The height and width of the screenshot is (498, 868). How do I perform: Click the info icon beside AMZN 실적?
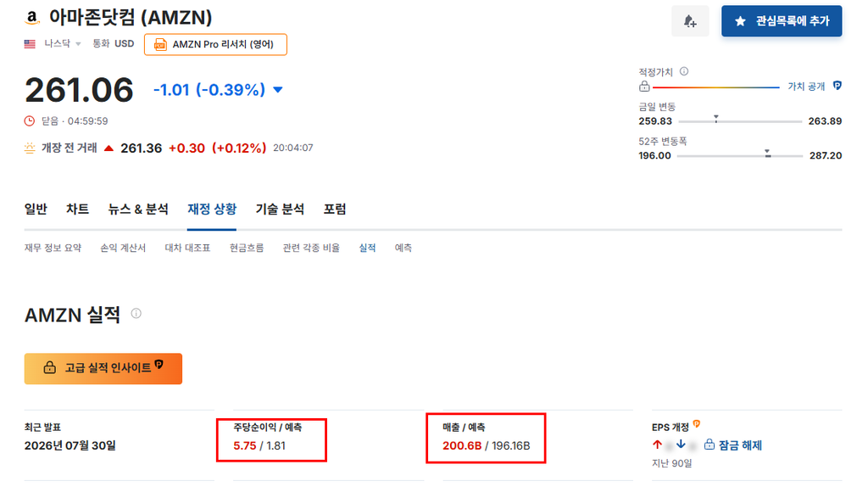136,314
